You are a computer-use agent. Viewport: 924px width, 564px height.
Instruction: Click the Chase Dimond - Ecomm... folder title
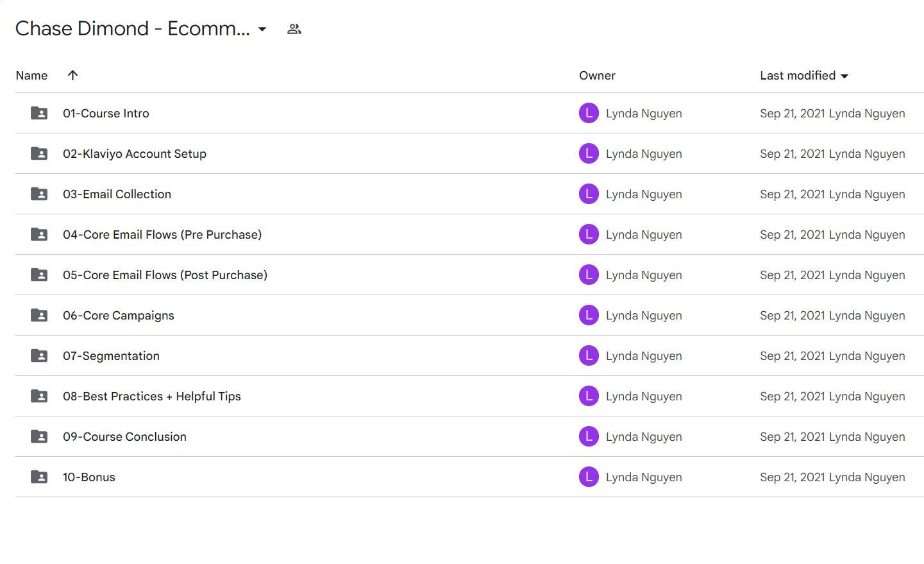pyautogui.click(x=133, y=29)
